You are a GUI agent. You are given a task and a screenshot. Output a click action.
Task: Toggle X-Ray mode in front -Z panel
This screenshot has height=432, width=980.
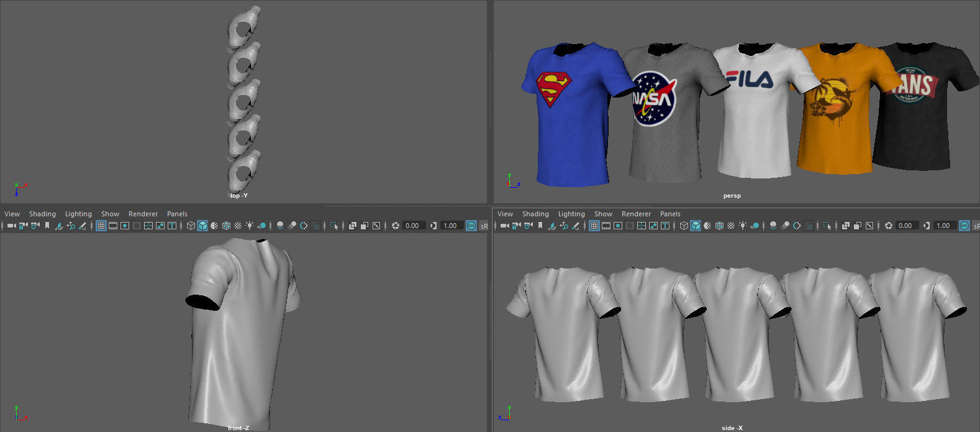[352, 226]
